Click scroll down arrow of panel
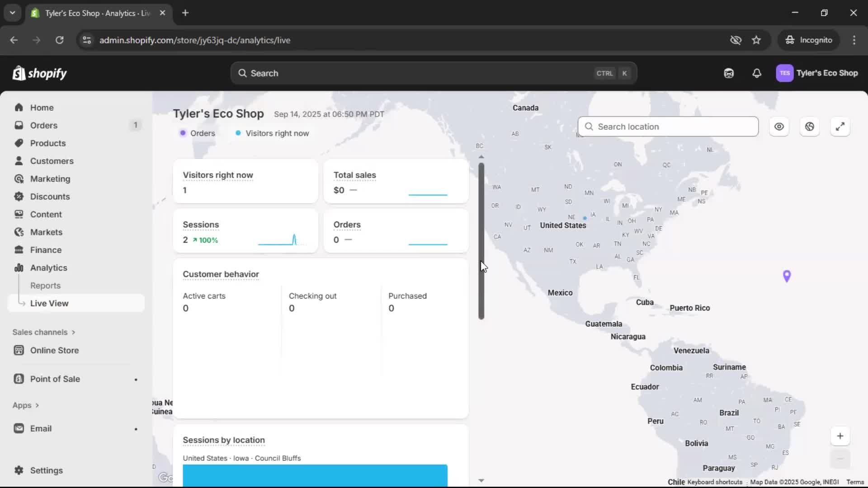Screen dimensions: 868x488 click(x=481, y=480)
